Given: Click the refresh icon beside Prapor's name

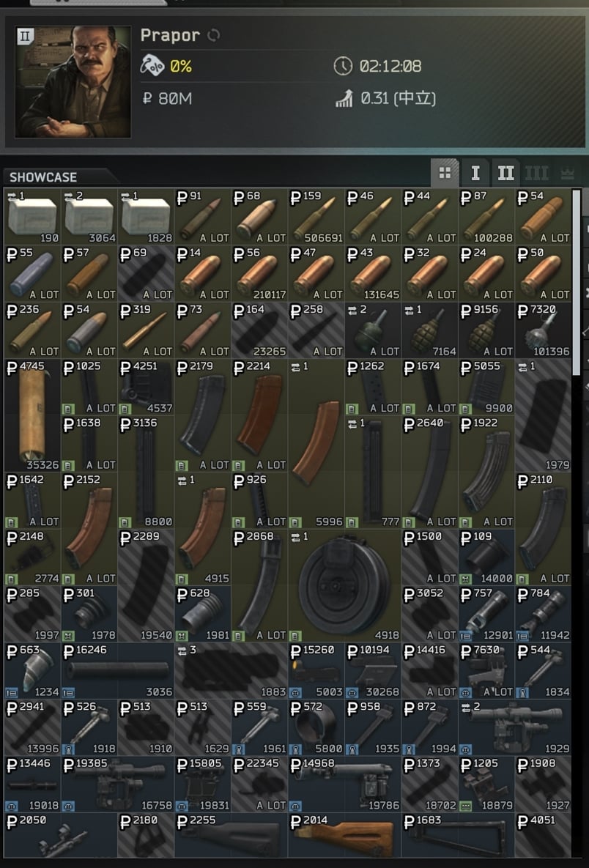Looking at the screenshot, I should [213, 35].
